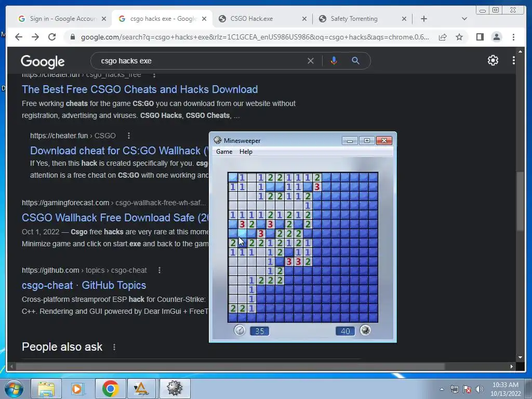Click the horizontal scrollbar at page bottom
This screenshot has height=399, width=532.
tap(231, 366)
